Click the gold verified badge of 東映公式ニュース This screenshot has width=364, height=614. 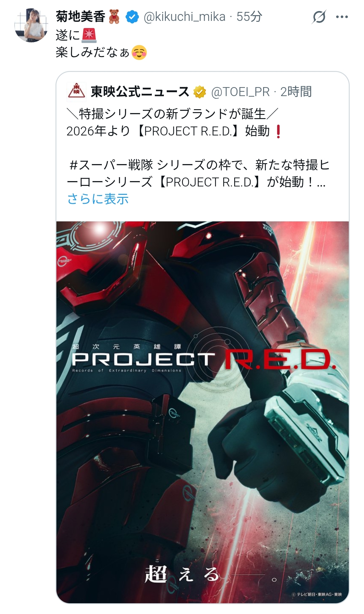pyautogui.click(x=200, y=92)
